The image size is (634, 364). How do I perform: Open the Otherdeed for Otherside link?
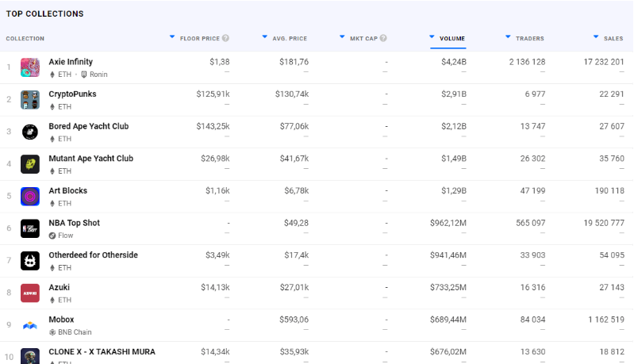click(x=94, y=255)
